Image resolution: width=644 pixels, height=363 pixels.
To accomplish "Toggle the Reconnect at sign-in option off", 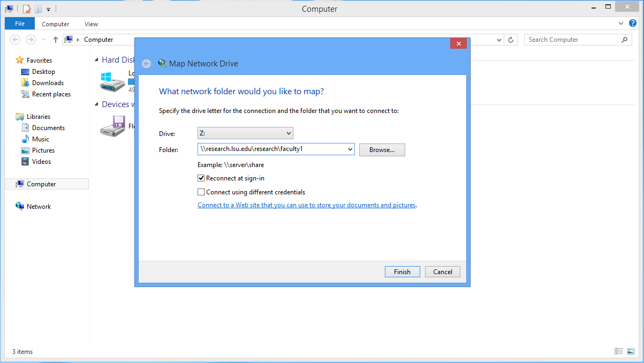I will tap(201, 178).
